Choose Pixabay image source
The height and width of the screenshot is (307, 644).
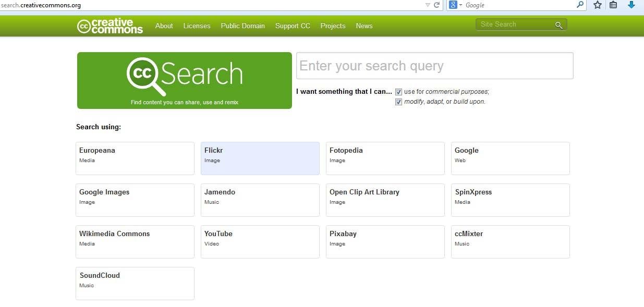[385, 242]
